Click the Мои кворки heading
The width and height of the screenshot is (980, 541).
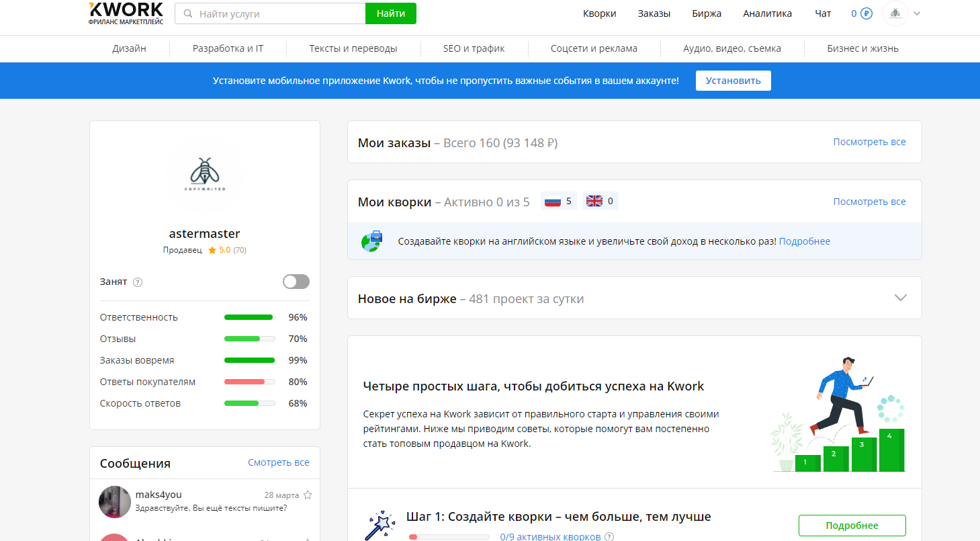click(394, 202)
